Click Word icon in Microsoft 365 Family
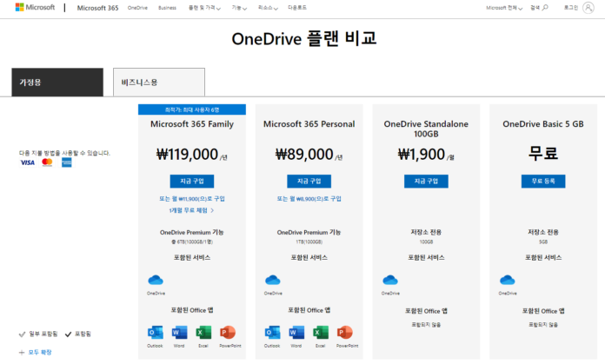The image size is (605, 364). click(x=179, y=333)
